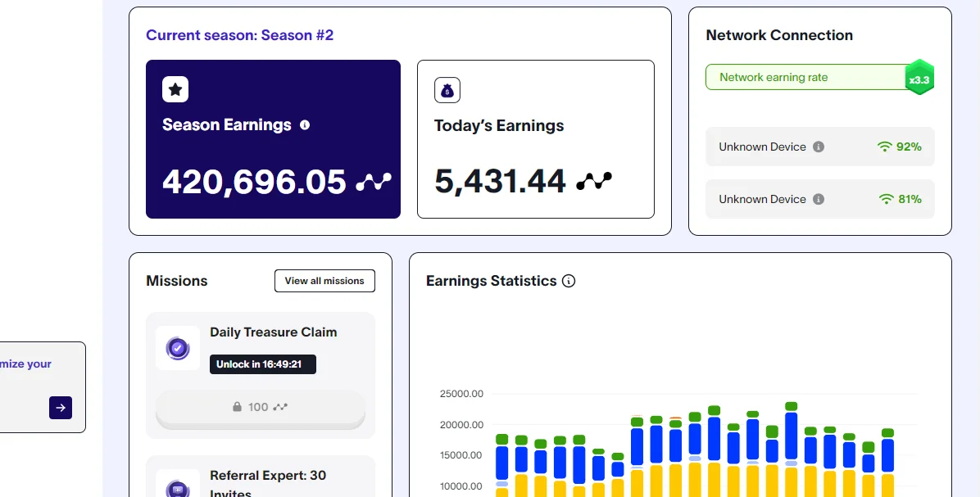Click the 20000.00 axis label on the chart
The height and width of the screenshot is (497, 980).
click(x=462, y=425)
